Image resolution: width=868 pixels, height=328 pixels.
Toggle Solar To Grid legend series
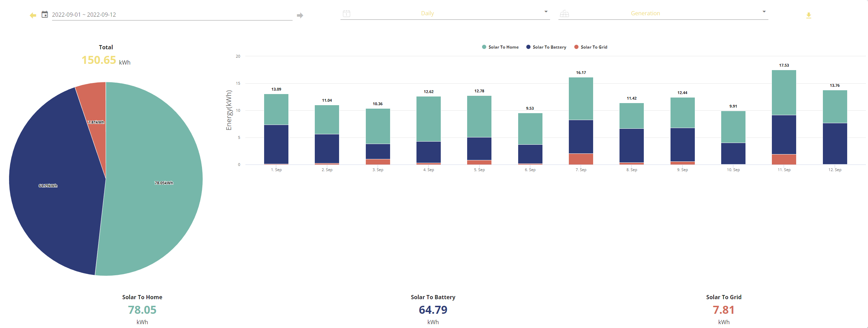[x=591, y=47]
